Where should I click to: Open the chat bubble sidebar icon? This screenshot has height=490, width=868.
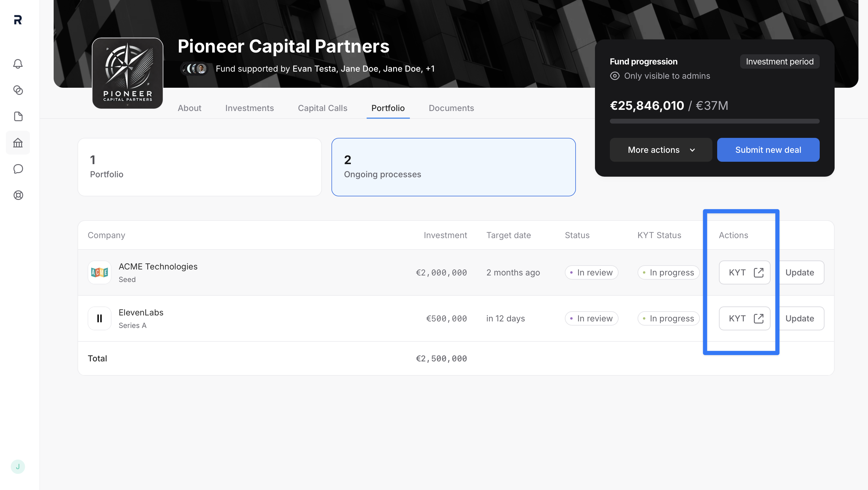click(x=18, y=169)
